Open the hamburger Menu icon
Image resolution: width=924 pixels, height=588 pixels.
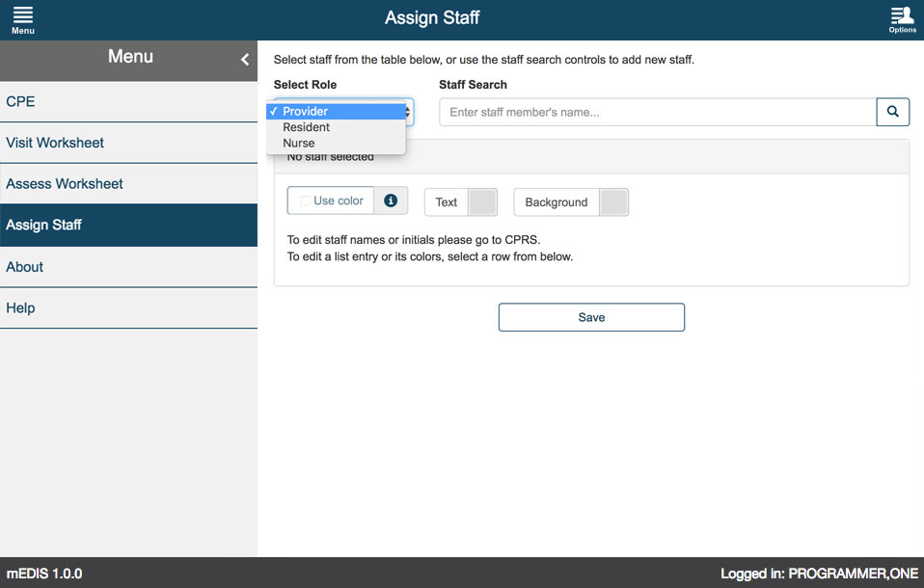coord(23,20)
